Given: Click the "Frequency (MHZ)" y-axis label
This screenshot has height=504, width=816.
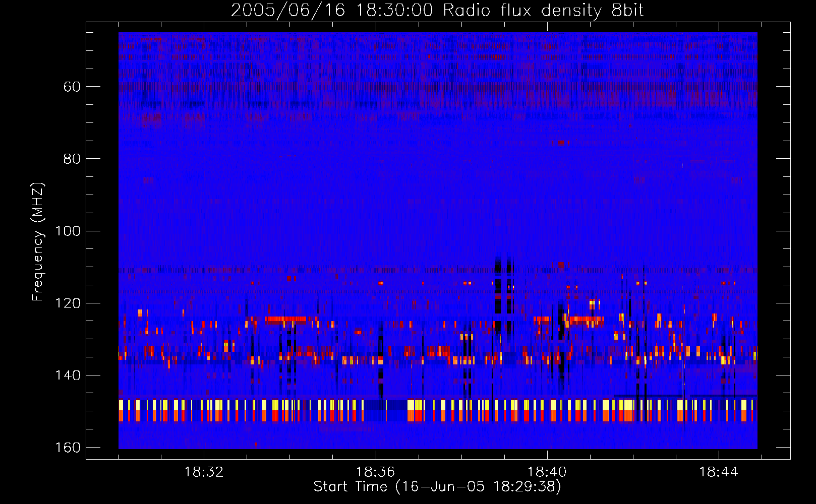Looking at the screenshot, I should pos(38,241).
